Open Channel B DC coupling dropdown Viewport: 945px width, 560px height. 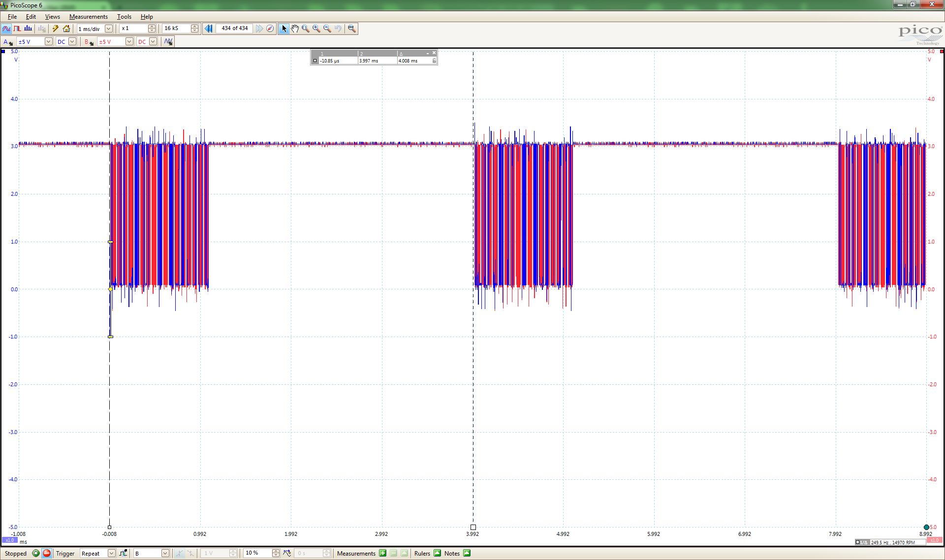coord(153,42)
